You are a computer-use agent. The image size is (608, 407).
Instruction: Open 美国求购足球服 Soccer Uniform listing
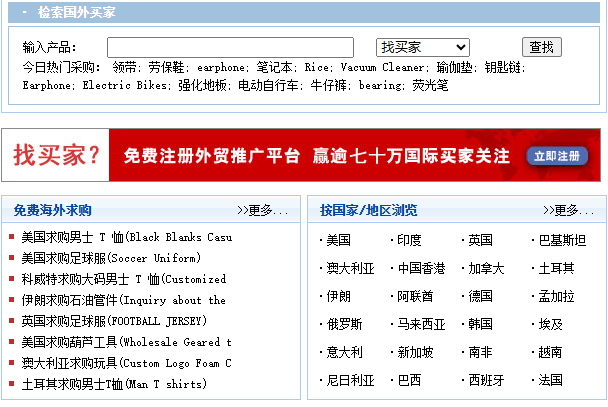click(111, 258)
